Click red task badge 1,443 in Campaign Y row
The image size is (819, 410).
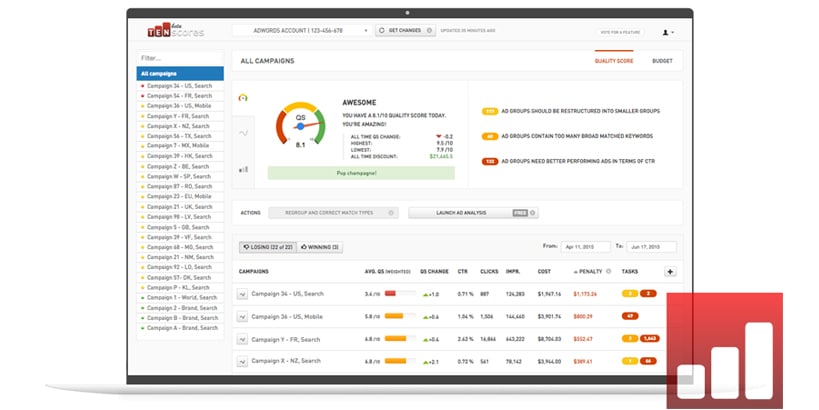click(650, 338)
